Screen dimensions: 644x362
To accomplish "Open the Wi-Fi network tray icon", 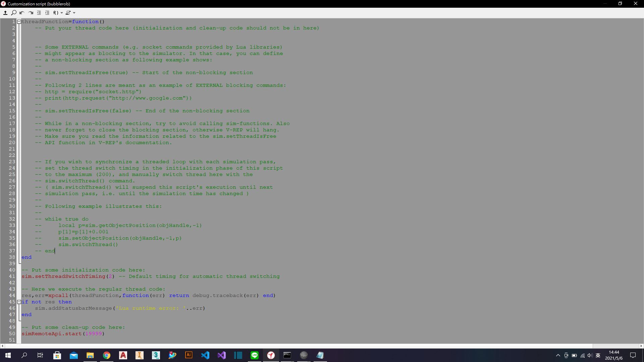I will [x=583, y=356].
